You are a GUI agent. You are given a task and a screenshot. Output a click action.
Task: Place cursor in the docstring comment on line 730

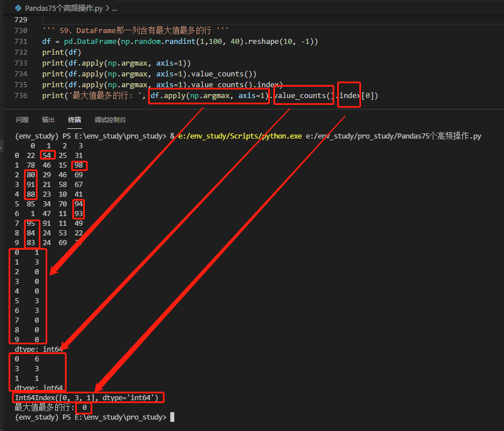pyautogui.click(x=136, y=31)
